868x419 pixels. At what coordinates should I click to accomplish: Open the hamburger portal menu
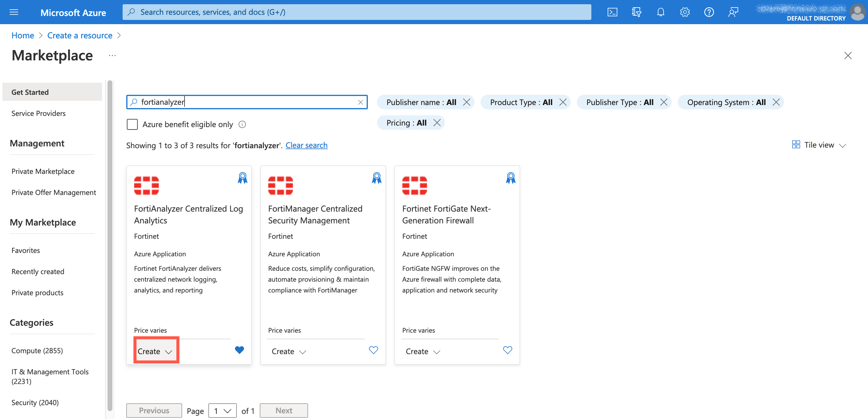point(14,12)
